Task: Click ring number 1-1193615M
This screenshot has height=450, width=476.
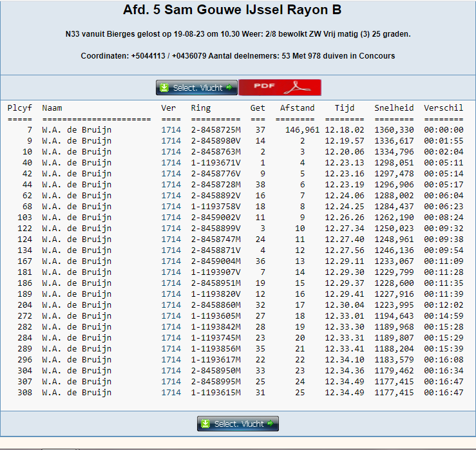Action: coord(216,392)
